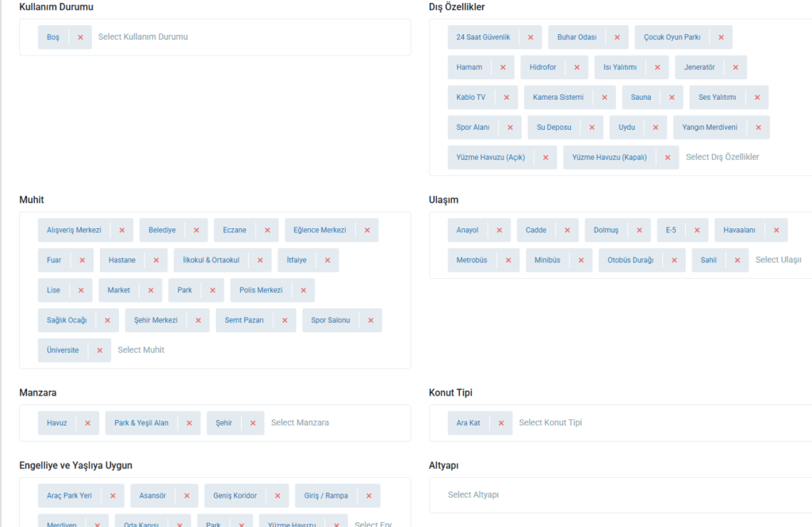Click the 'Metrobüs' tag label
This screenshot has width=812, height=527.
click(472, 261)
